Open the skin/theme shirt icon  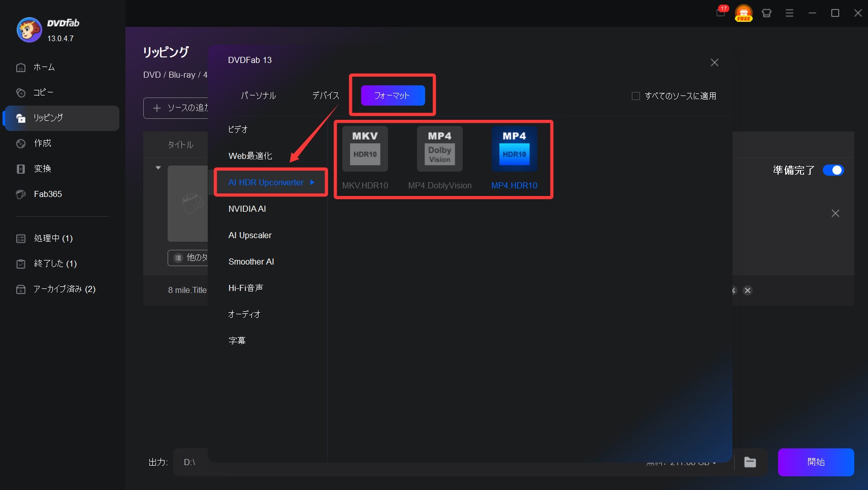coord(766,13)
